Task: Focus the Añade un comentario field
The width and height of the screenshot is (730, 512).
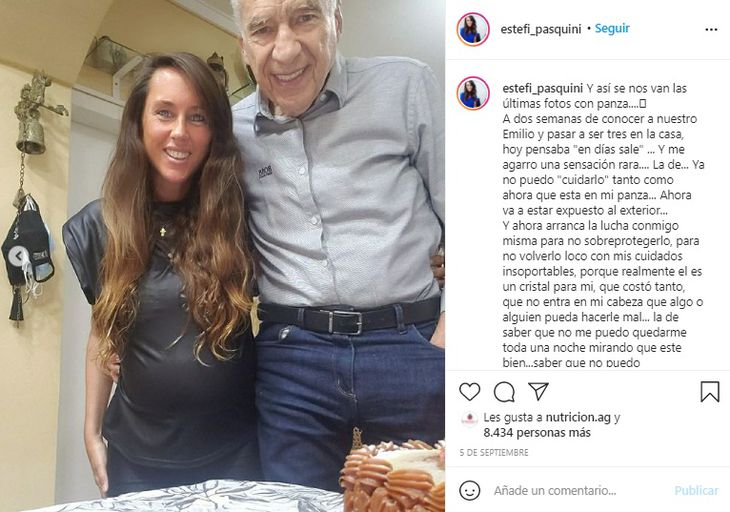Action: (555, 491)
